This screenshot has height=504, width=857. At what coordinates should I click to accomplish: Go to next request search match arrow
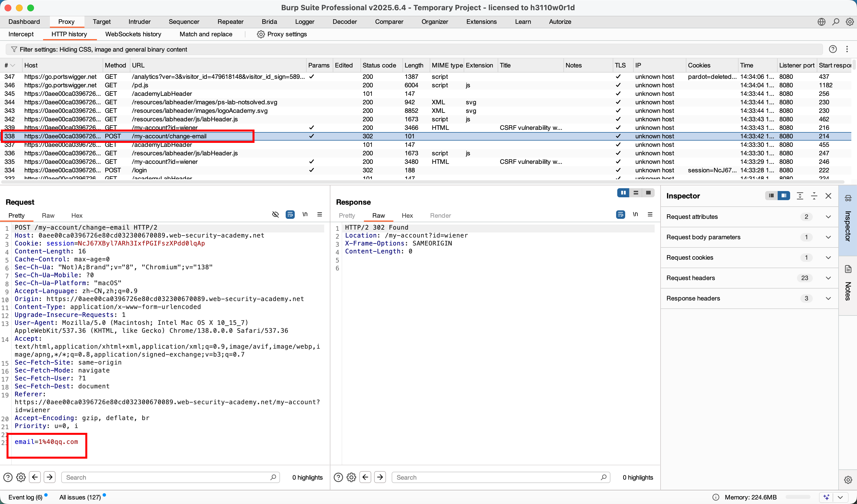tap(50, 477)
